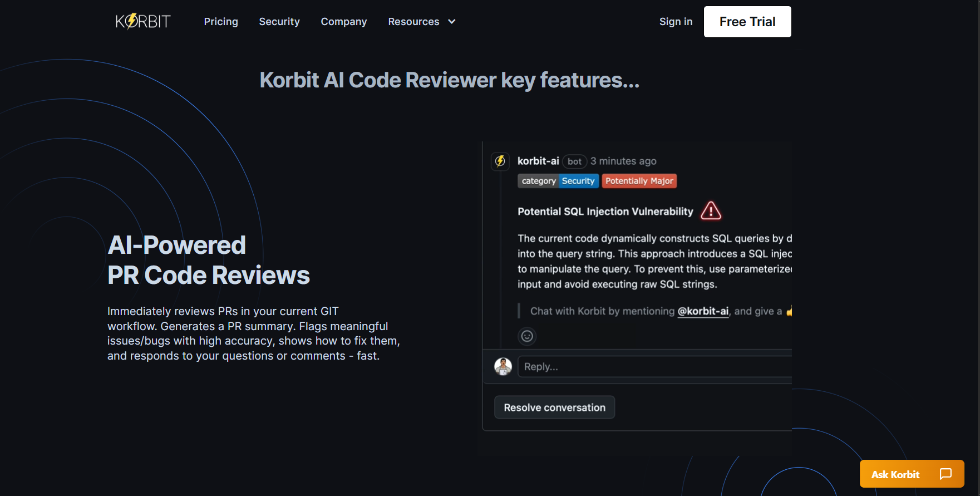Open the Ask Korbit chat
The height and width of the screenshot is (496, 980).
[912, 474]
